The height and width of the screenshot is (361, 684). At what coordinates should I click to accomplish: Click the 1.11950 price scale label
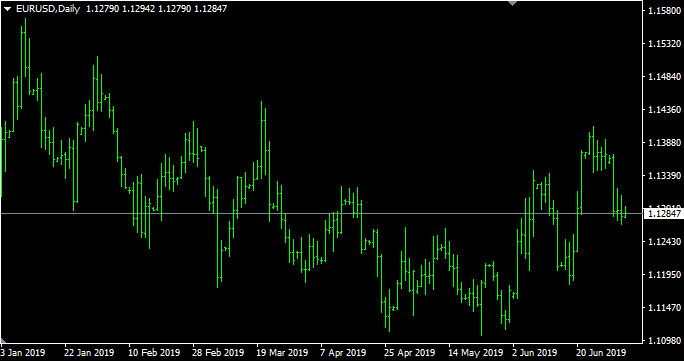coord(665,275)
